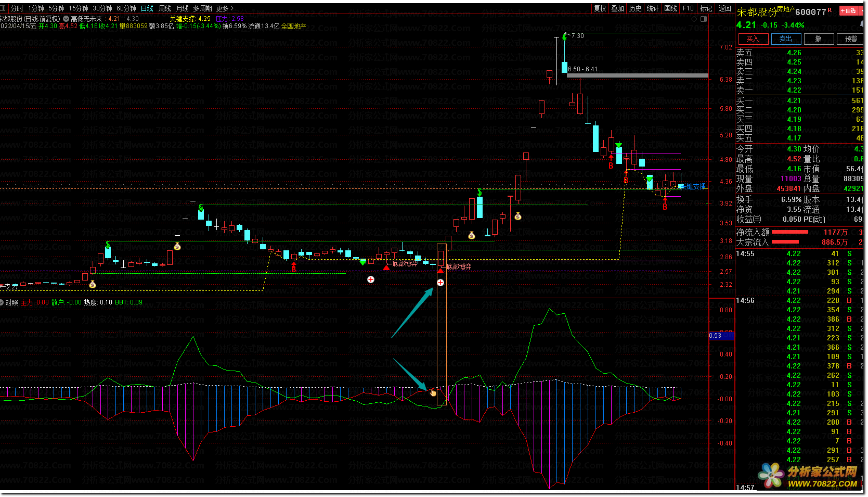Click the red plus circle under 底部博弈 on the left
Image resolution: width=868 pixels, height=497 pixels.
coord(371,279)
